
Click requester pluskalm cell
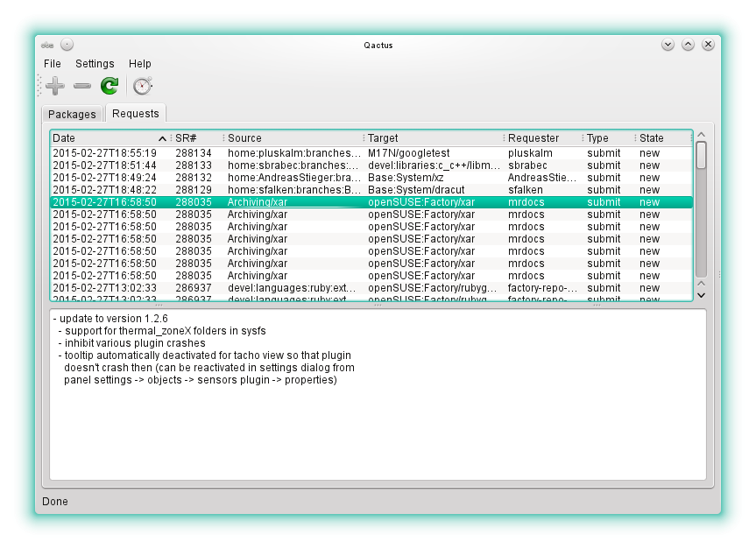click(x=530, y=153)
